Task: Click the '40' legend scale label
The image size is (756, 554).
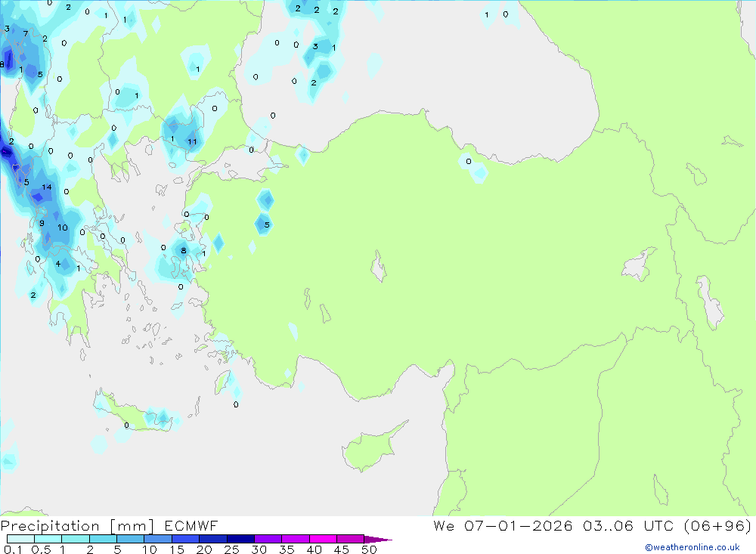Action: [314, 549]
